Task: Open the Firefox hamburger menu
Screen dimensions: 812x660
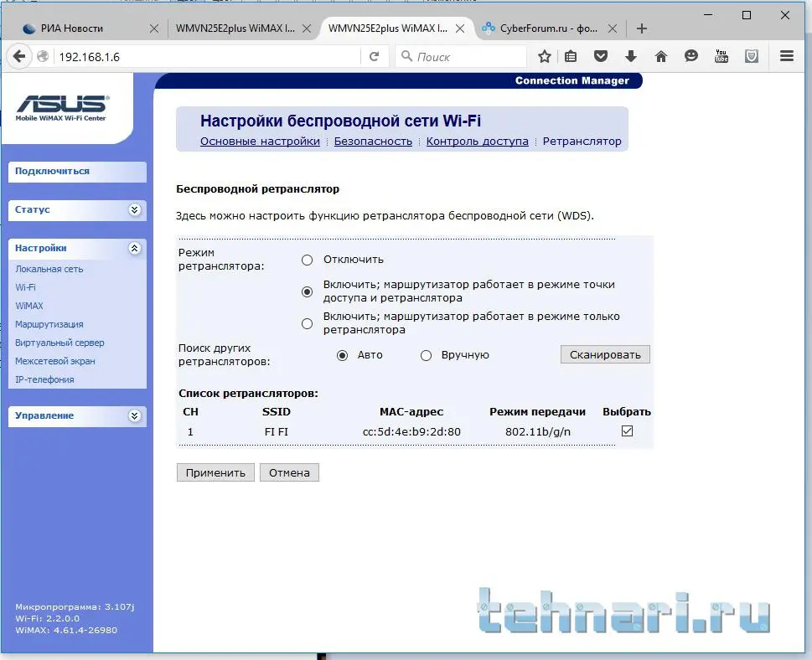Action: coord(787,56)
